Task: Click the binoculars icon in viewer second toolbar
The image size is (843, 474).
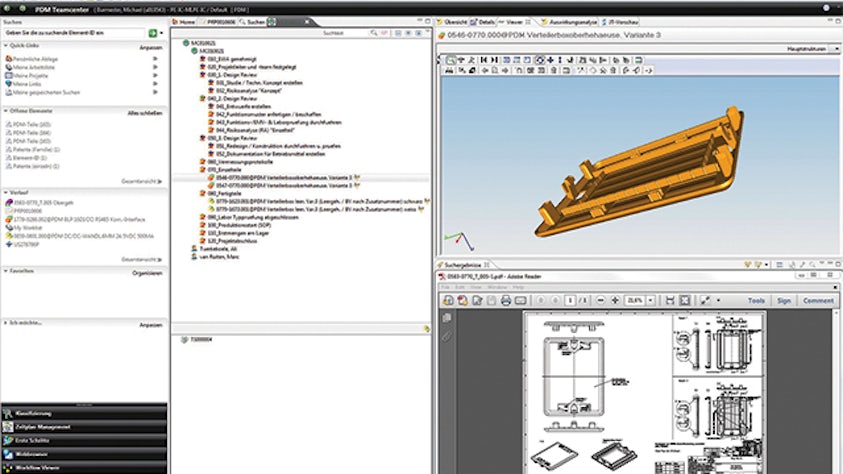Action: tap(449, 70)
